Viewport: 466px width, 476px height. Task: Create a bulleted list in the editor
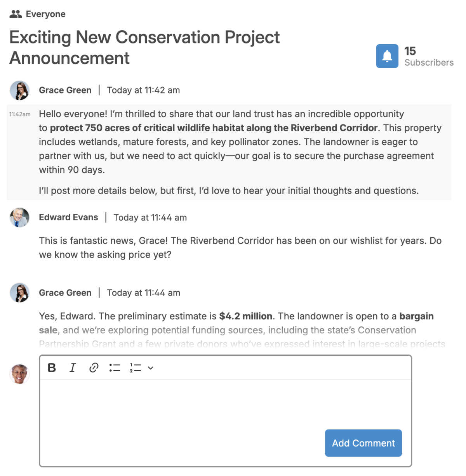coord(115,368)
